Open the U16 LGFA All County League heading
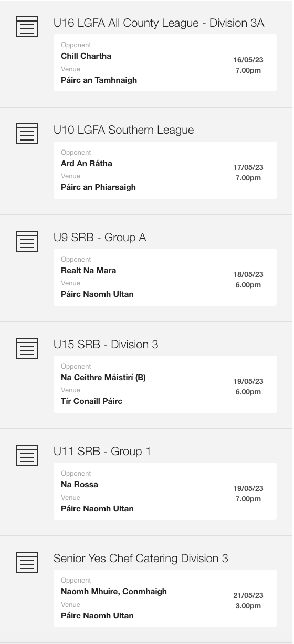Screen dimensions: 294x644 pyautogui.click(x=159, y=23)
